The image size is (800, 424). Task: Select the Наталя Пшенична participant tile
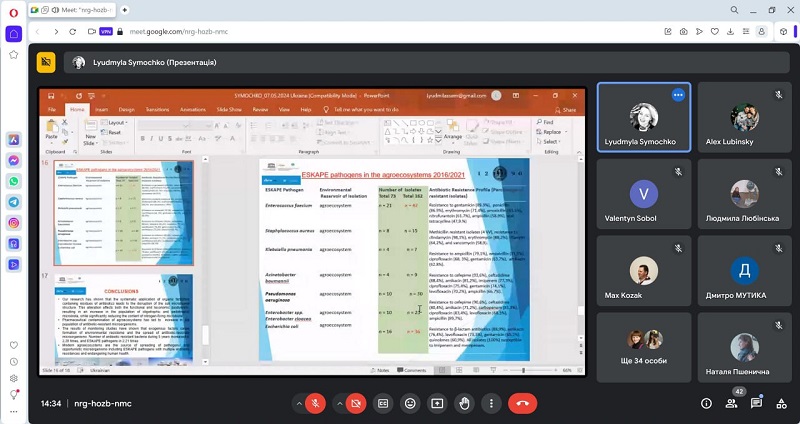pos(744,347)
